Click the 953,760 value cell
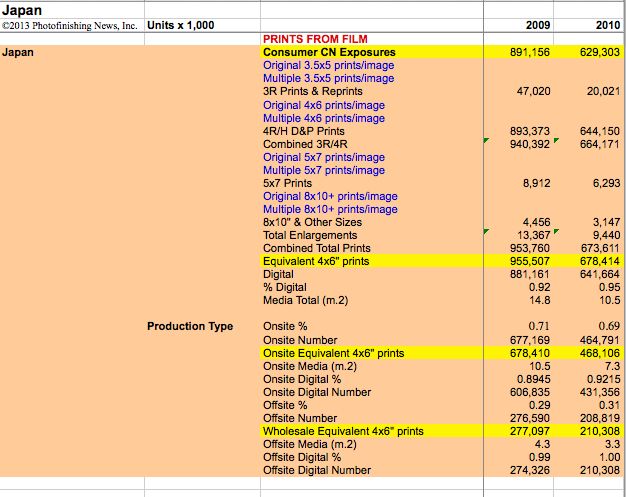The image size is (626, 497). point(530,248)
